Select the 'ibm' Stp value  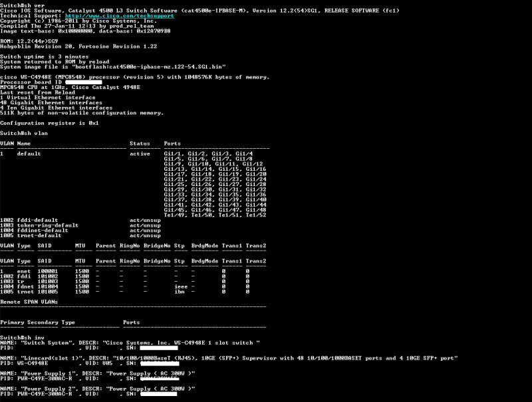(179, 292)
